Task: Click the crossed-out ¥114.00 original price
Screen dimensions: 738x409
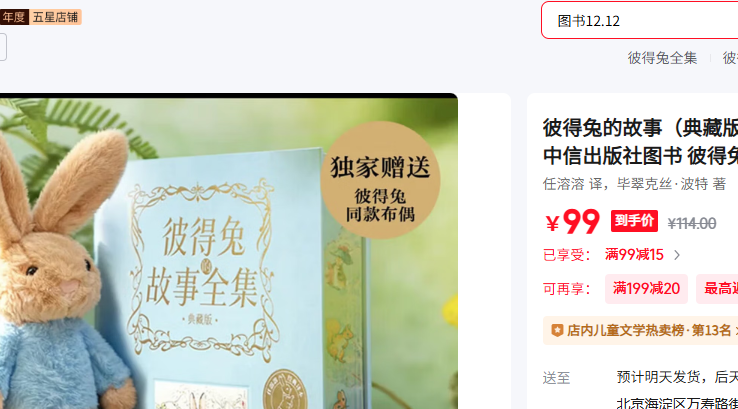Action: [x=691, y=223]
